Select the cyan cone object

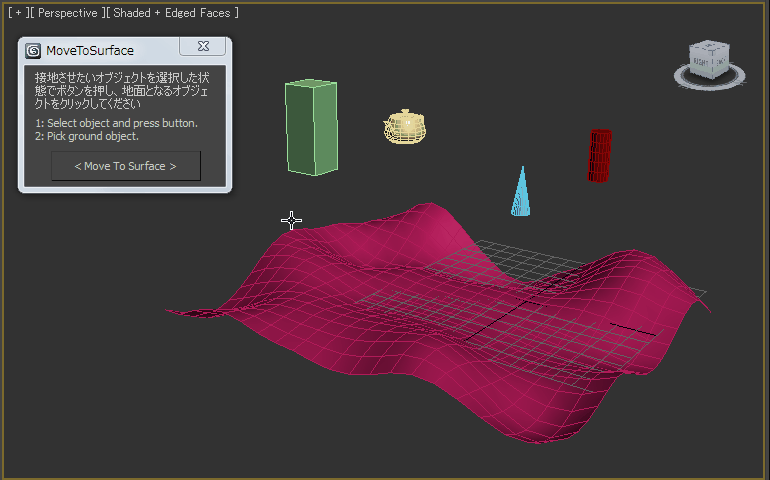pyautogui.click(x=521, y=193)
